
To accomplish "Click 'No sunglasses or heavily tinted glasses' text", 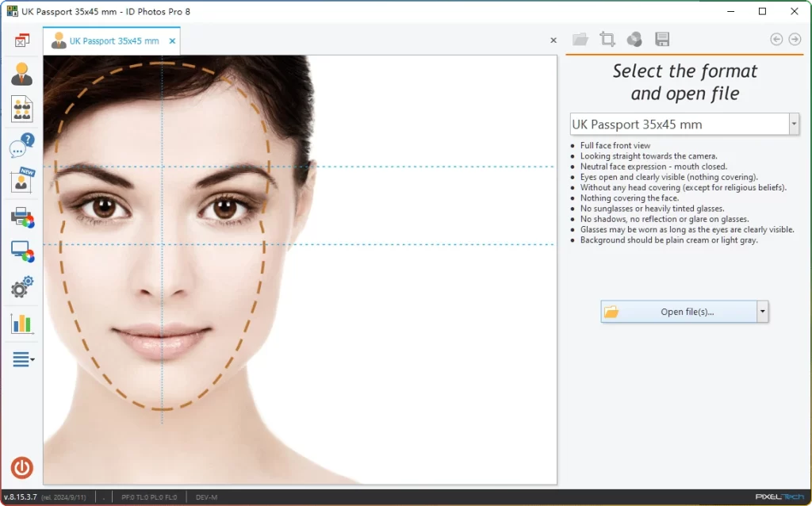I will pyautogui.click(x=653, y=209).
